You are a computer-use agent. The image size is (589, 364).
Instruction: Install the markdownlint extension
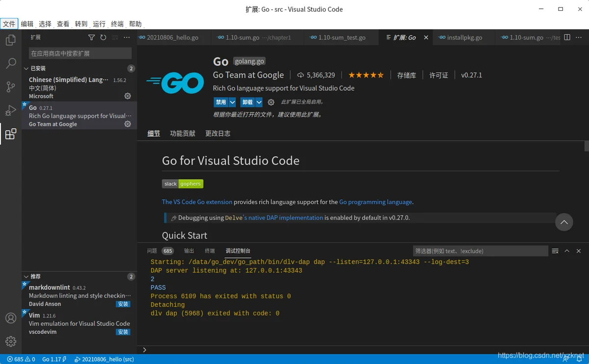coord(123,304)
